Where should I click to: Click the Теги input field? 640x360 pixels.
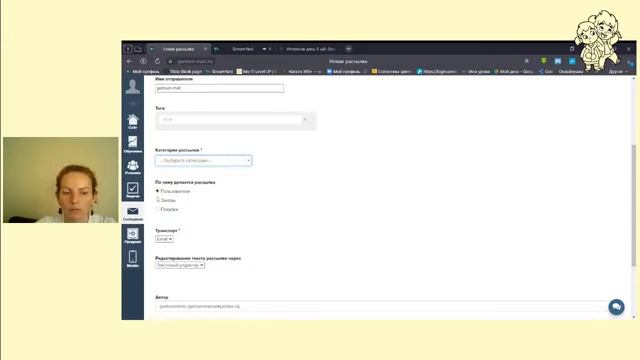coord(230,120)
